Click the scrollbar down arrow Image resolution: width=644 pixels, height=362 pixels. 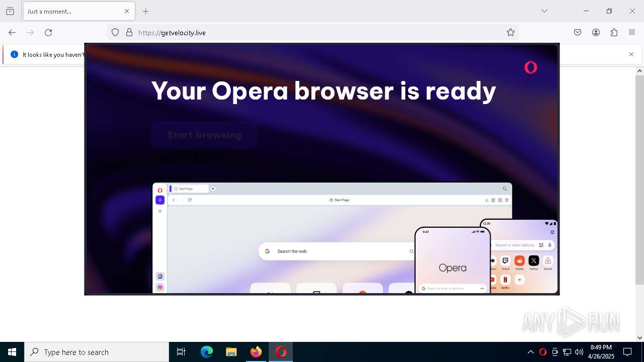tap(639, 338)
